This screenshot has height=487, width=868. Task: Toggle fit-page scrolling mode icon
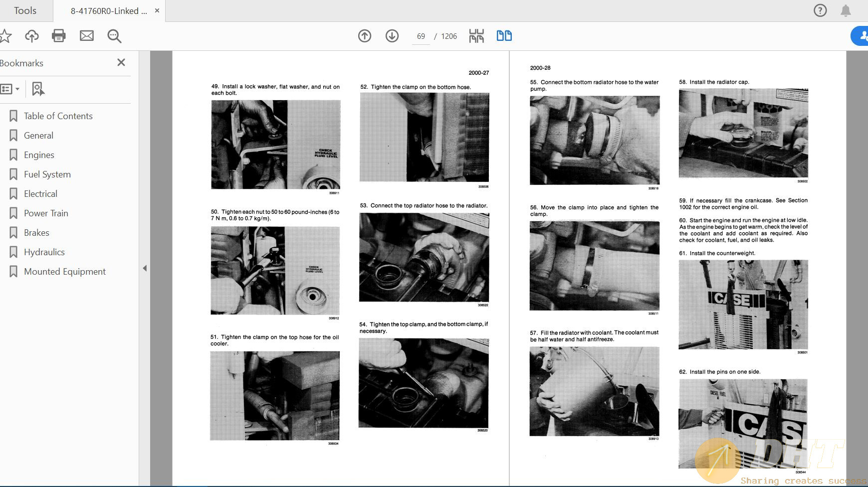point(476,36)
